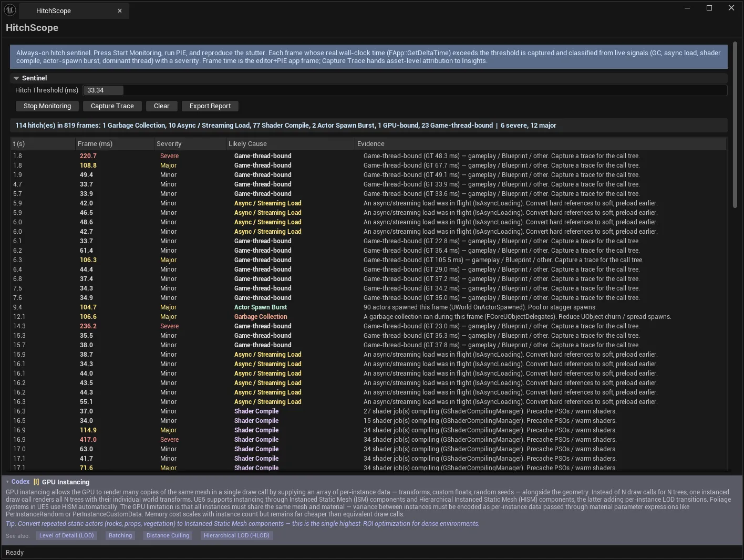Click the vertical scrollbar of the hitch table

(x=735, y=126)
